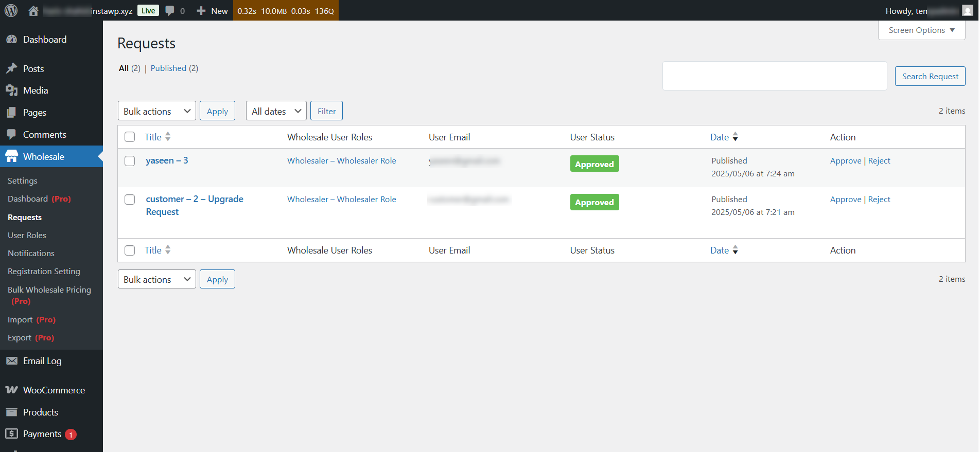Click Wholesaler Role link in customer row

point(342,200)
